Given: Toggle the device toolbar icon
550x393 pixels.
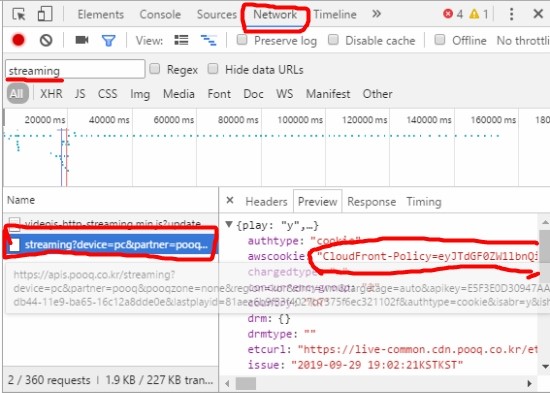Looking at the screenshot, I should click(45, 14).
